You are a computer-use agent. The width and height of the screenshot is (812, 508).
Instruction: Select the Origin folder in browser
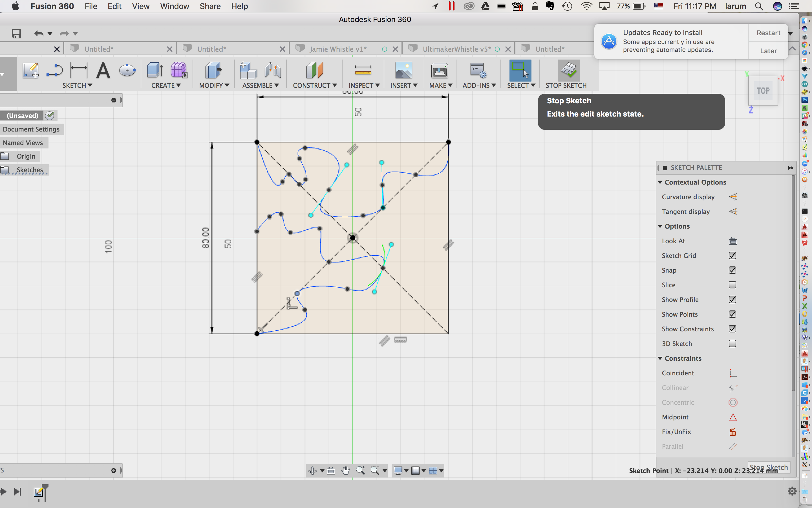pyautogui.click(x=20, y=156)
